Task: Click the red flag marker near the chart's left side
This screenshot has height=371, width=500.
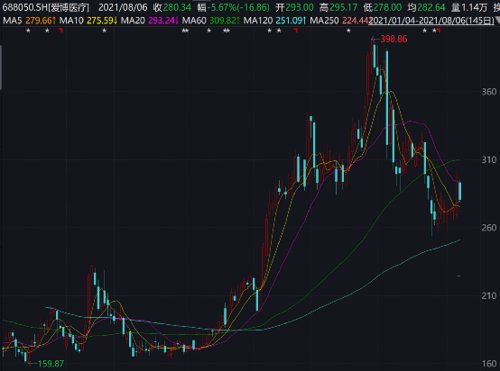Action: coord(61,31)
